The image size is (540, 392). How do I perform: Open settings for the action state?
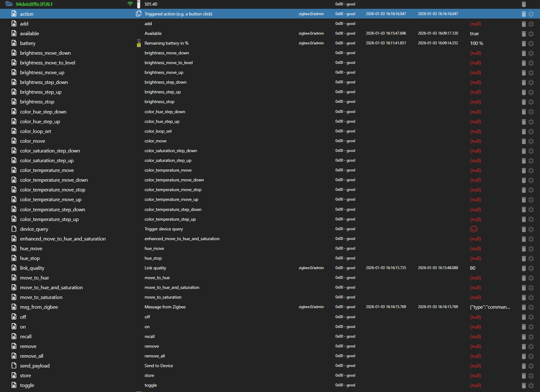click(531, 14)
